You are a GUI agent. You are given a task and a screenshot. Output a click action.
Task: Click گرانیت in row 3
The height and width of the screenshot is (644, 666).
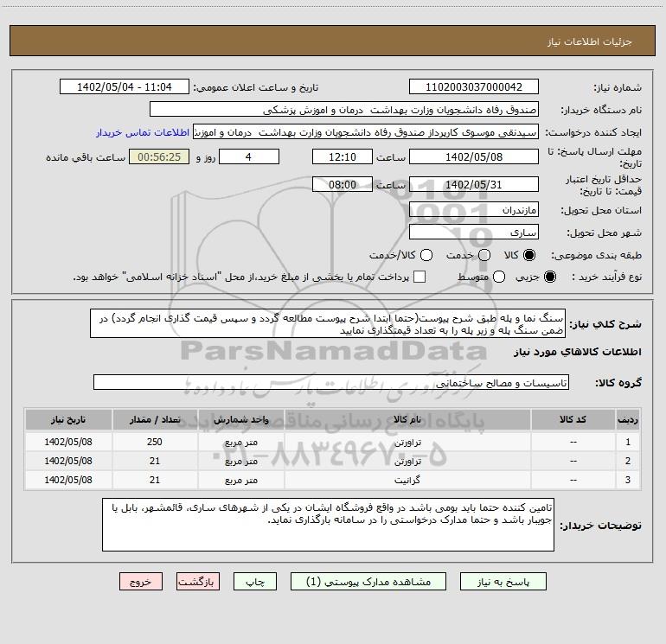407,480
